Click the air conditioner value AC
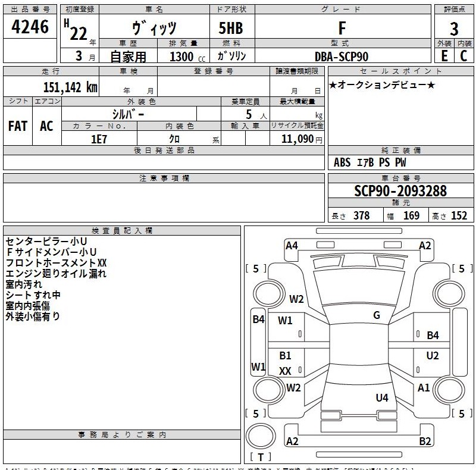Viewport: 476px width, 470px height. click(x=46, y=126)
